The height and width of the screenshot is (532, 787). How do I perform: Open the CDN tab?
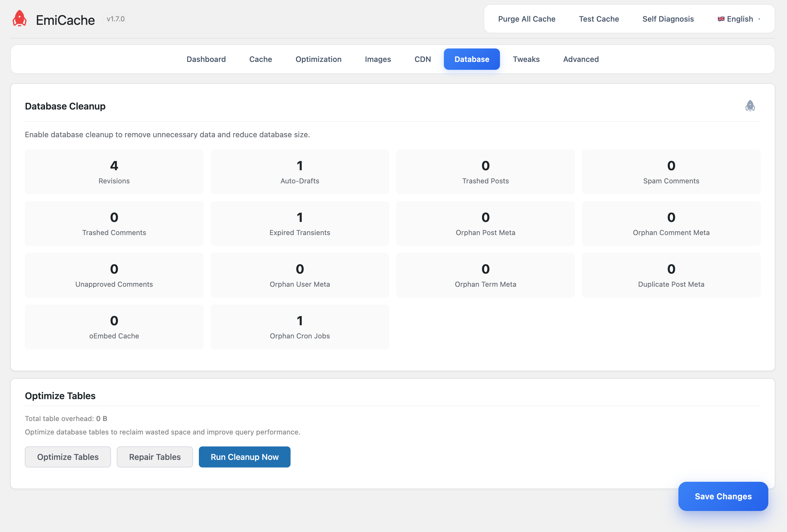pyautogui.click(x=423, y=59)
